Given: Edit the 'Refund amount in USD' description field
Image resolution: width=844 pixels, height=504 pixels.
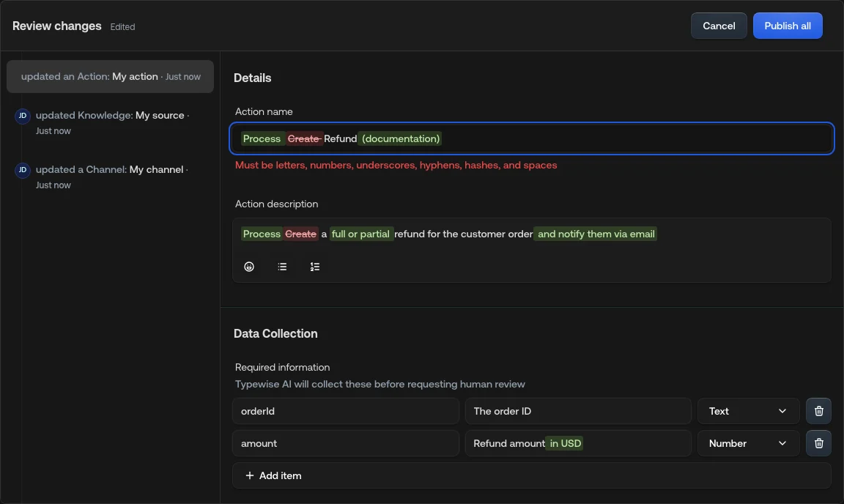Looking at the screenshot, I should click(578, 443).
